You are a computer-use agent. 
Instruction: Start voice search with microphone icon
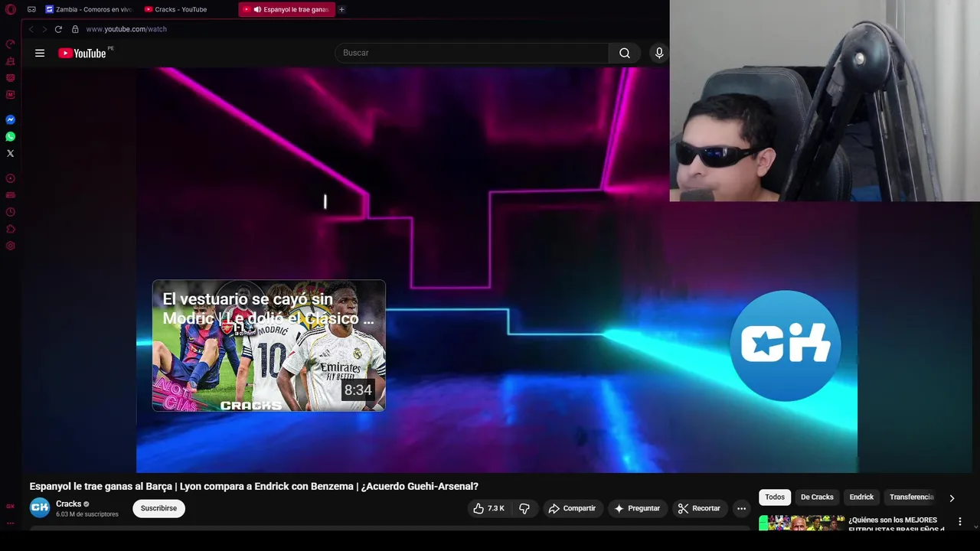[659, 53]
